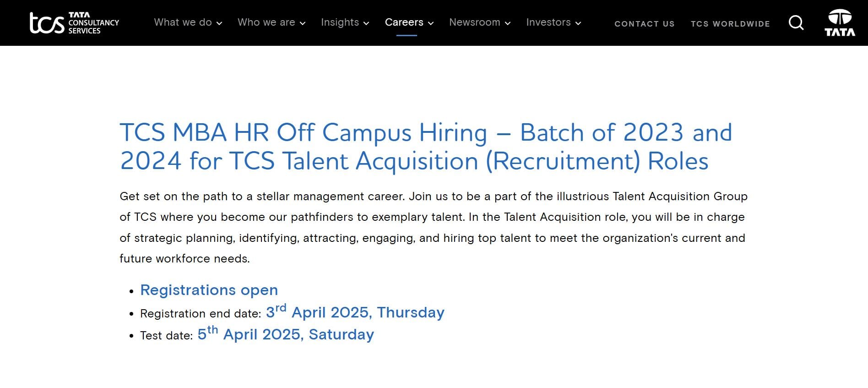The image size is (868, 388).
Task: Open the search magnifier icon
Action: pyautogui.click(x=796, y=22)
